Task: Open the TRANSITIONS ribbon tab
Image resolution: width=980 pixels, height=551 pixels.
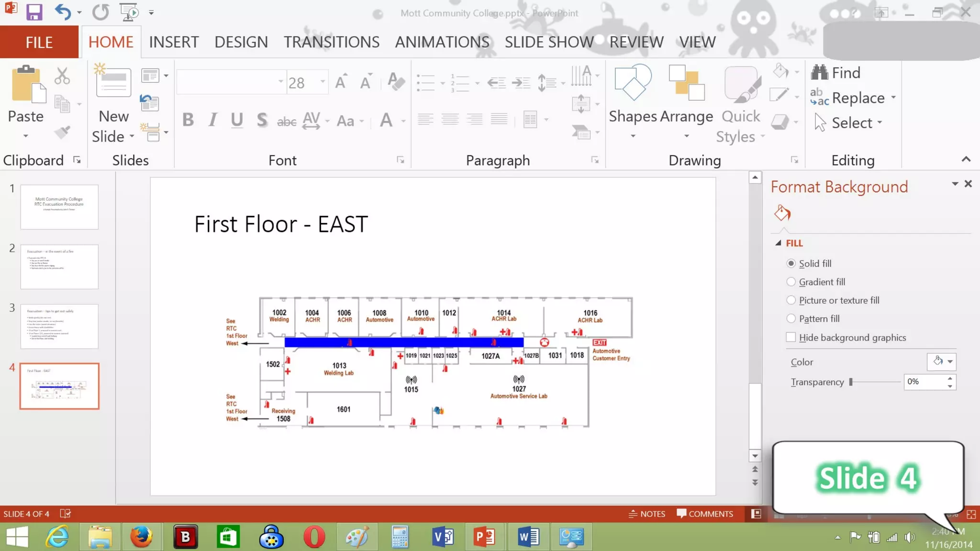Action: (x=331, y=42)
